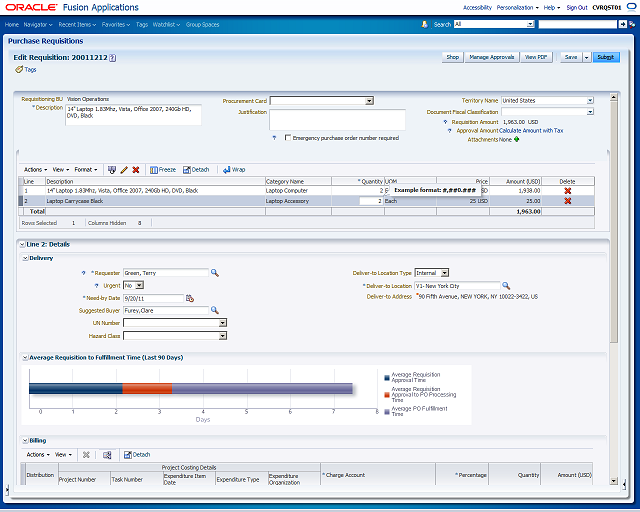Click Manage Approvals button

click(491, 58)
